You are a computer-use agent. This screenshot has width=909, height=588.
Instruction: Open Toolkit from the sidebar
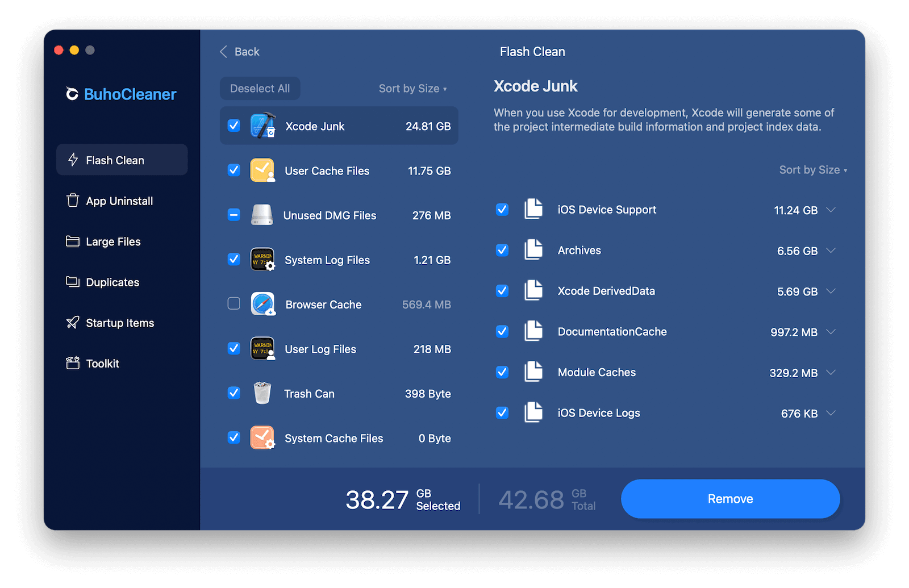122,363
